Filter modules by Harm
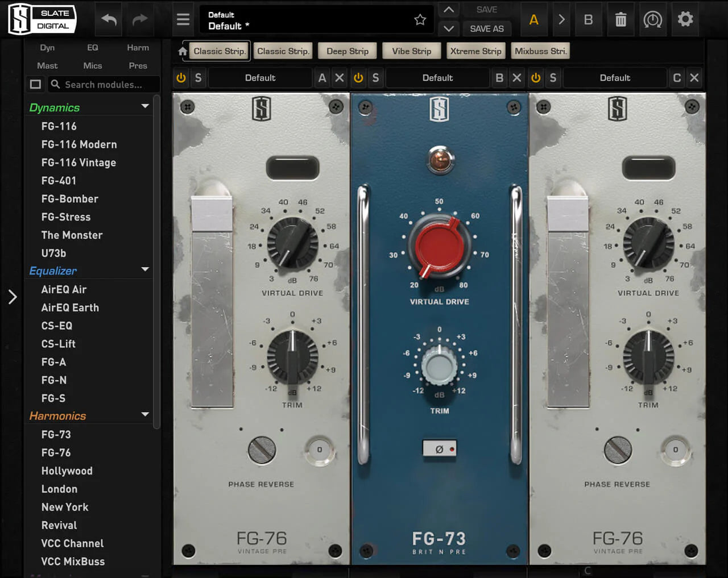The height and width of the screenshot is (578, 728). click(x=138, y=48)
